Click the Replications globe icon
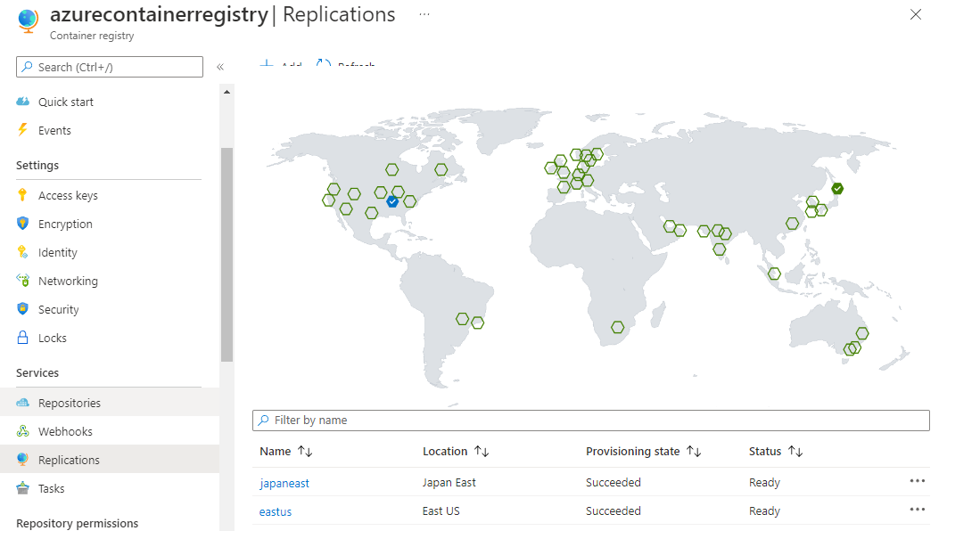980x539 pixels. click(22, 460)
